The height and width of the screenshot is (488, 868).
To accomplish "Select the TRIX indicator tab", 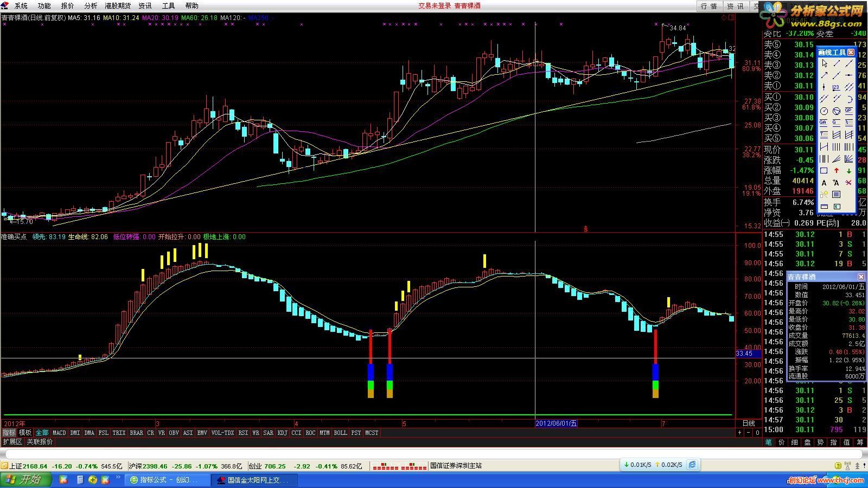I will pyautogui.click(x=119, y=433).
